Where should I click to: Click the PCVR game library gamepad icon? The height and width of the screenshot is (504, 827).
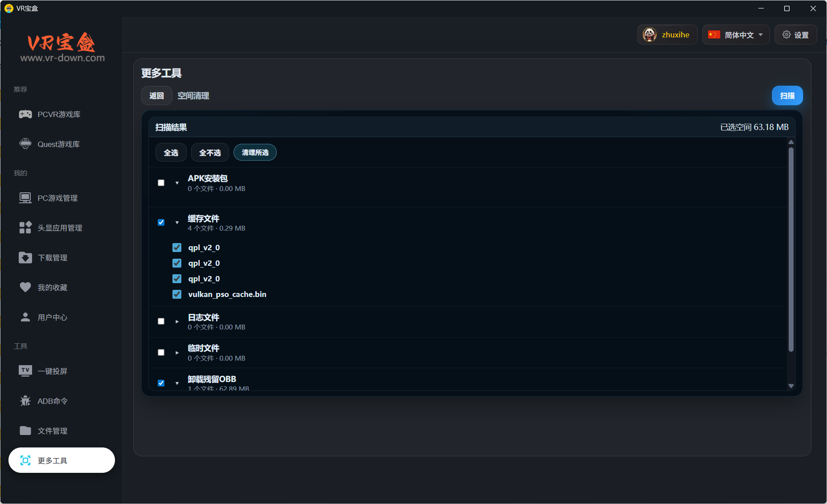(25, 114)
